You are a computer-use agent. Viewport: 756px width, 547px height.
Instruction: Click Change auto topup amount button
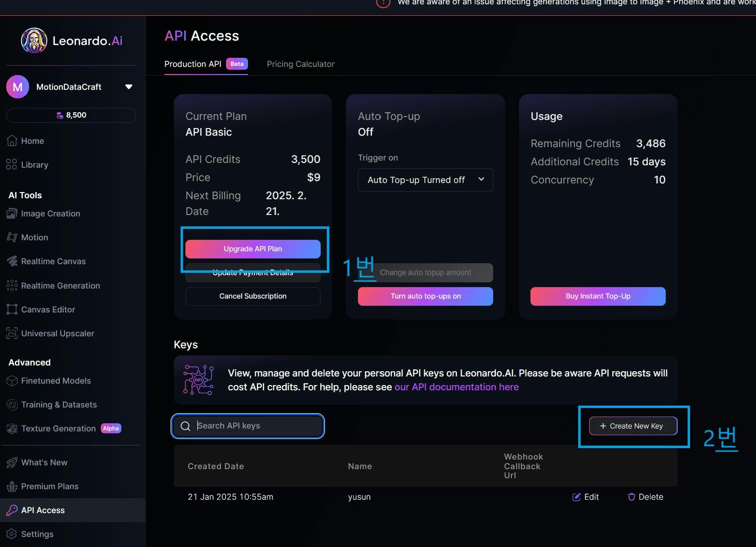(425, 273)
